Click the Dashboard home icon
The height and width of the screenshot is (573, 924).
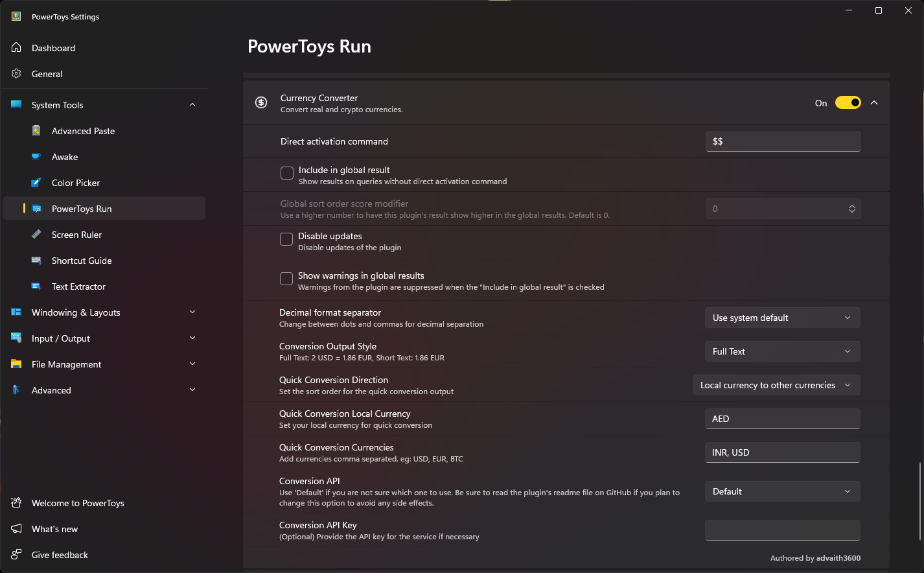pos(16,47)
